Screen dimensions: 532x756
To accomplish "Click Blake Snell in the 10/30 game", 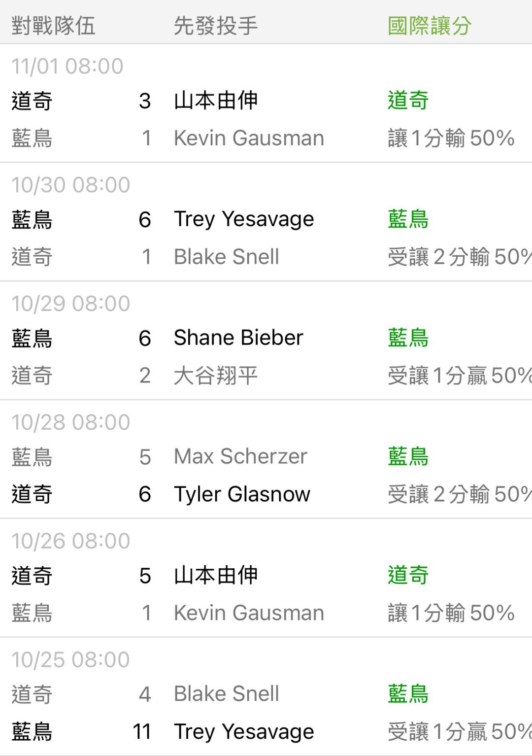I will click(226, 257).
